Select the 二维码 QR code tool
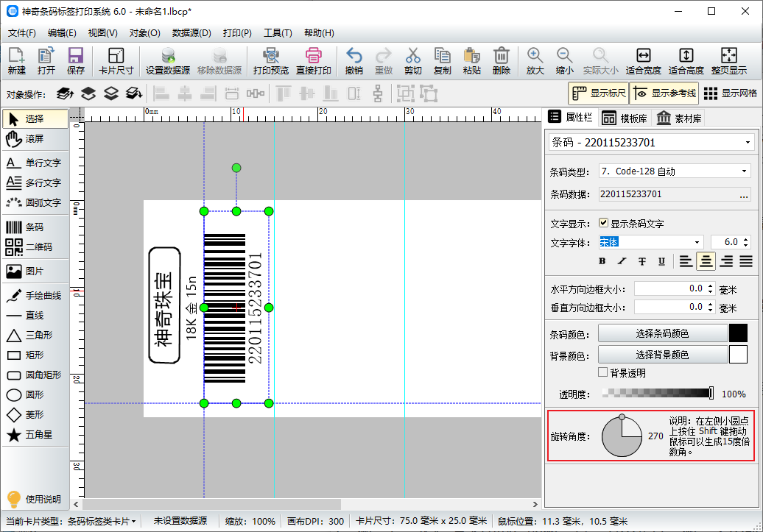This screenshot has width=763, height=532. click(x=35, y=247)
